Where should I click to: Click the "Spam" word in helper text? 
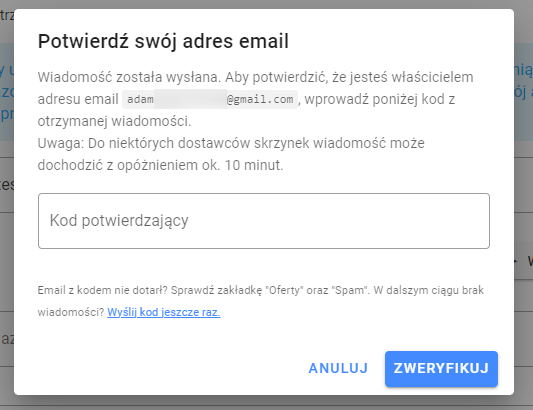[350, 290]
